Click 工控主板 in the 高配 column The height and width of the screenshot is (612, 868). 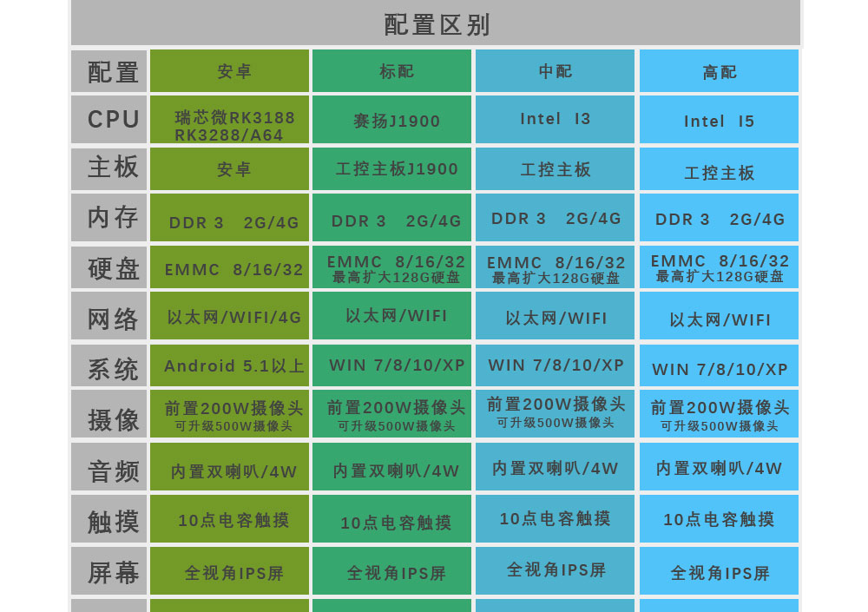point(719,169)
